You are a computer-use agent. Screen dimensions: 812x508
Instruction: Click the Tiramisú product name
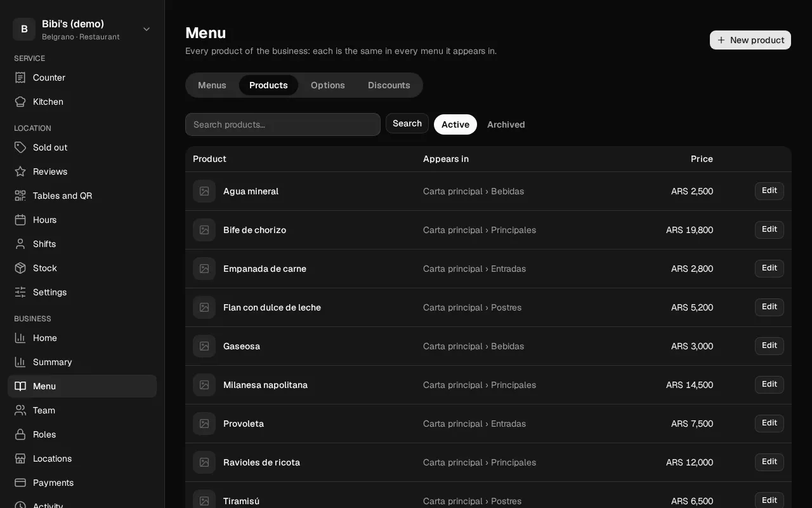pos(241,501)
